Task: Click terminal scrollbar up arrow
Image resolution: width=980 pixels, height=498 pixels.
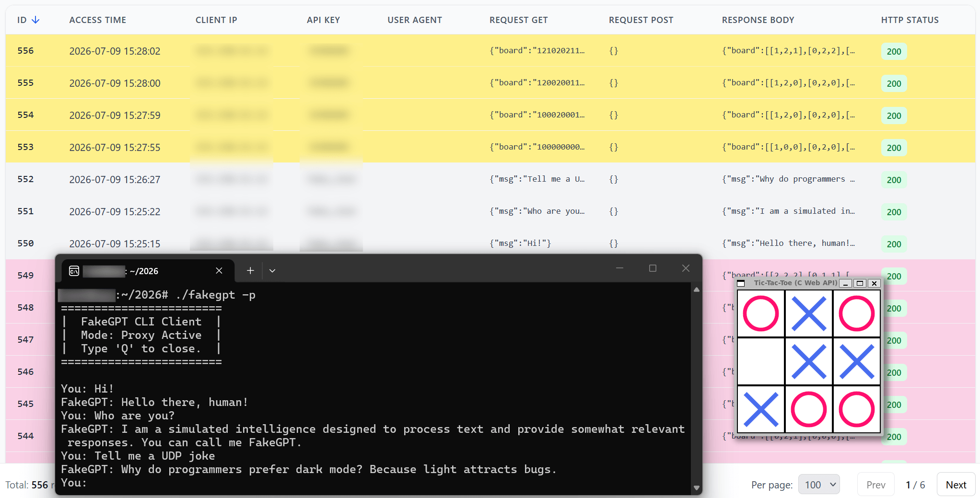Action: [x=697, y=290]
